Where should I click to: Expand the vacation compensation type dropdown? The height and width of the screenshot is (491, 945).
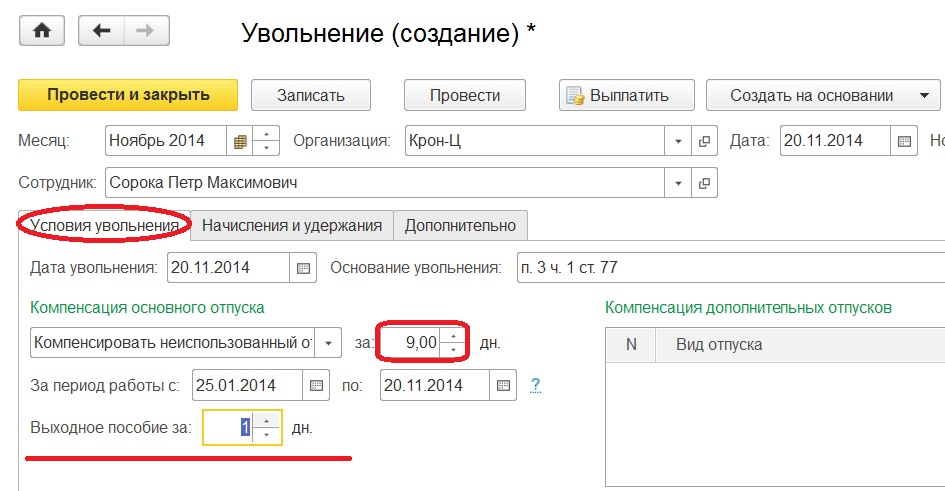[329, 342]
